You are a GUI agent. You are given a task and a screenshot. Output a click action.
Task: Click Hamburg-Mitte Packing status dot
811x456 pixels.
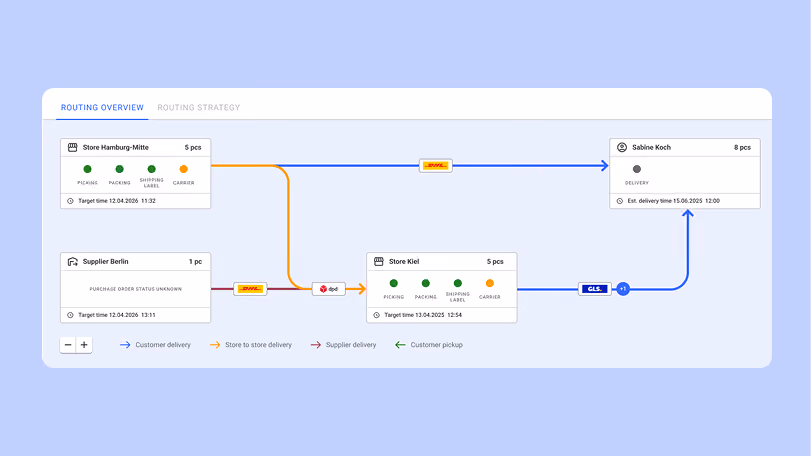click(x=119, y=169)
